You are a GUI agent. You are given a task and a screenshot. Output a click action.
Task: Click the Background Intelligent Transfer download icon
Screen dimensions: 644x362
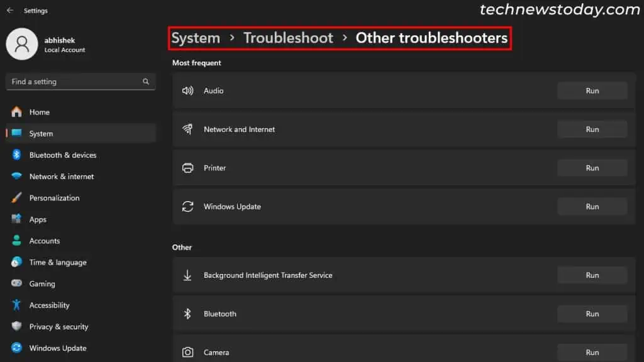(x=187, y=275)
